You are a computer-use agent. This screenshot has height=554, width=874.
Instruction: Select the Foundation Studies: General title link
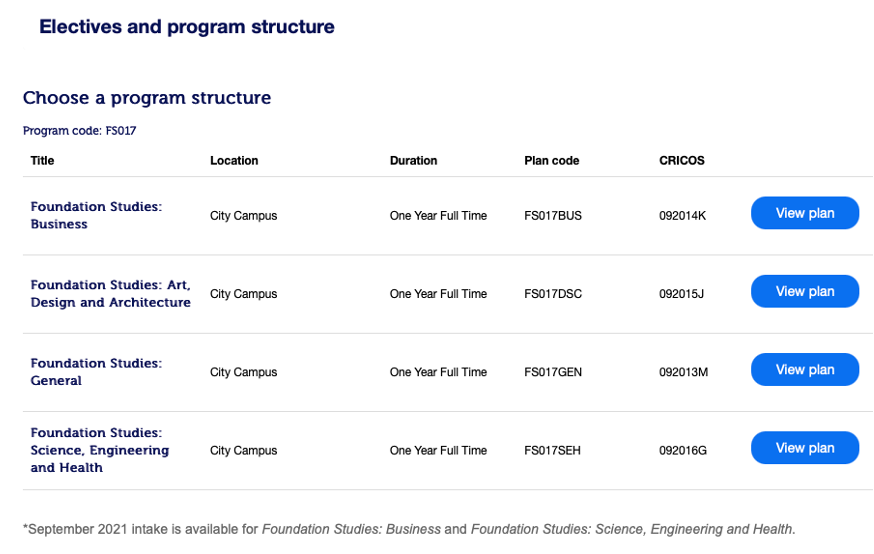coord(96,372)
